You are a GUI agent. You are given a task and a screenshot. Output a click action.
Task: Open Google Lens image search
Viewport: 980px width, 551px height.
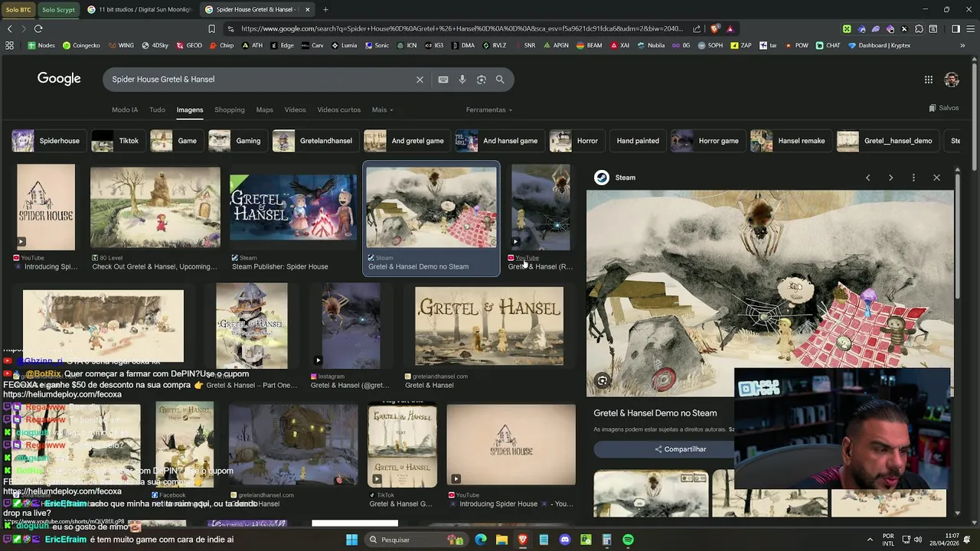coord(482,80)
